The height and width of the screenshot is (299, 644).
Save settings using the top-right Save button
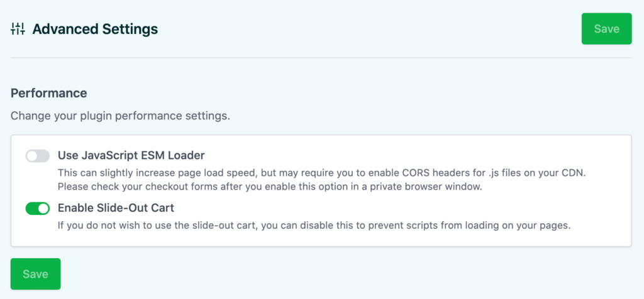coord(606,29)
